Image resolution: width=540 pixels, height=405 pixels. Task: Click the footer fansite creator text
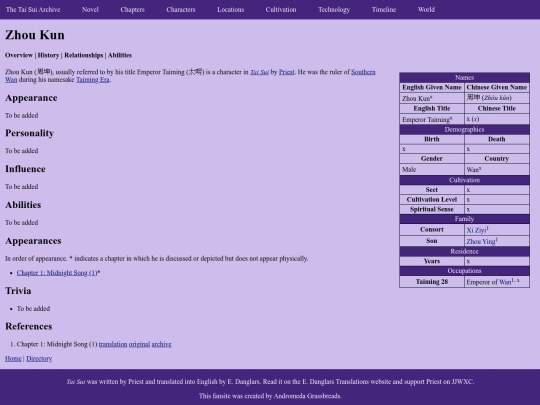click(270, 396)
